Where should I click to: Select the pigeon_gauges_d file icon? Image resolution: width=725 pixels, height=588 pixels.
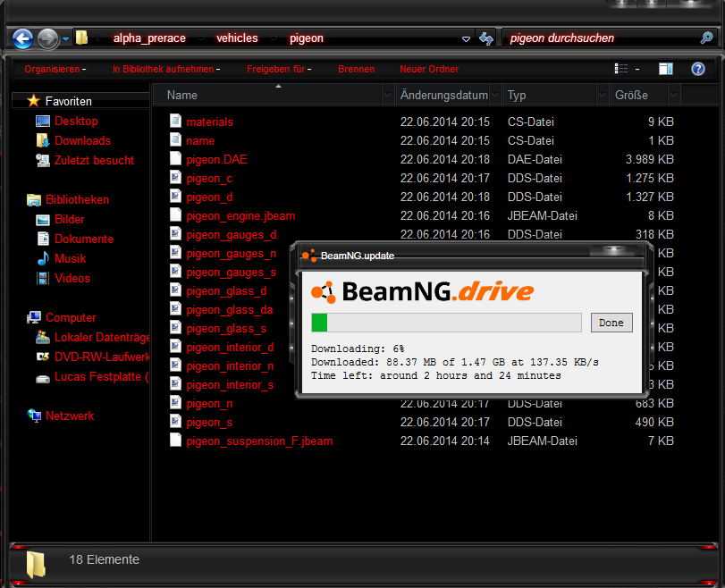pos(175,234)
